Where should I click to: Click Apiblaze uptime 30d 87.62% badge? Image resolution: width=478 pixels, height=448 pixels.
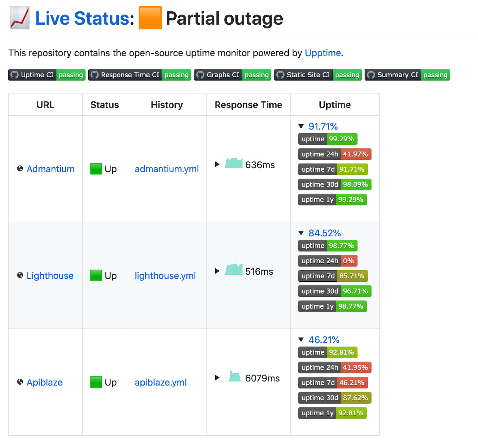(335, 398)
